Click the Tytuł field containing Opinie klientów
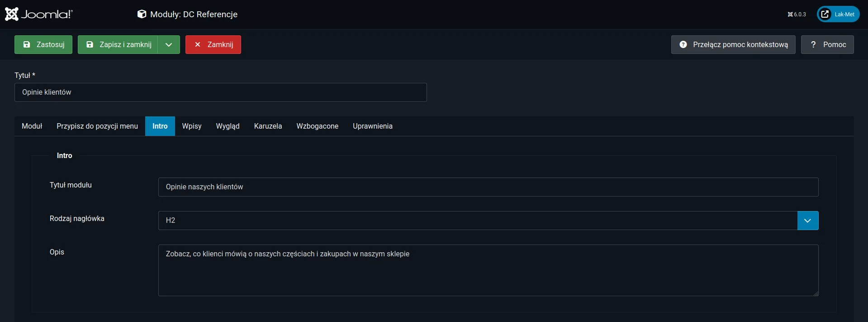The width and height of the screenshot is (868, 322). point(221,92)
